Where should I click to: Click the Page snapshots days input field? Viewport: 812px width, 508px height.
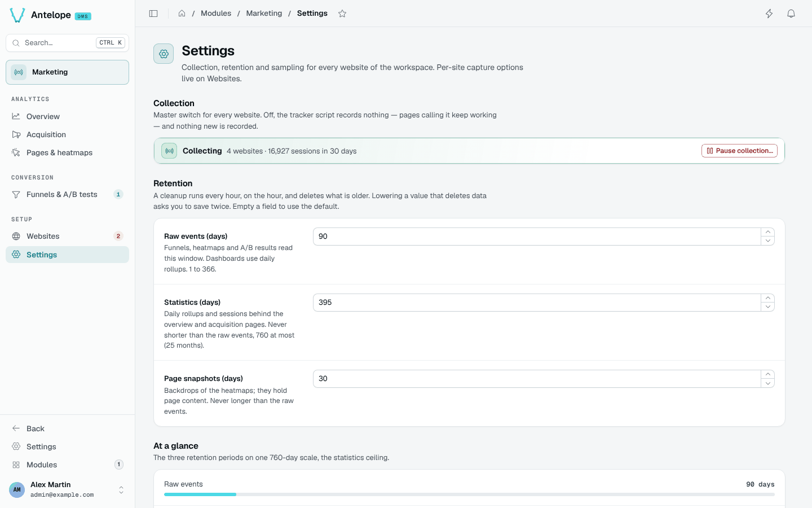click(x=537, y=379)
